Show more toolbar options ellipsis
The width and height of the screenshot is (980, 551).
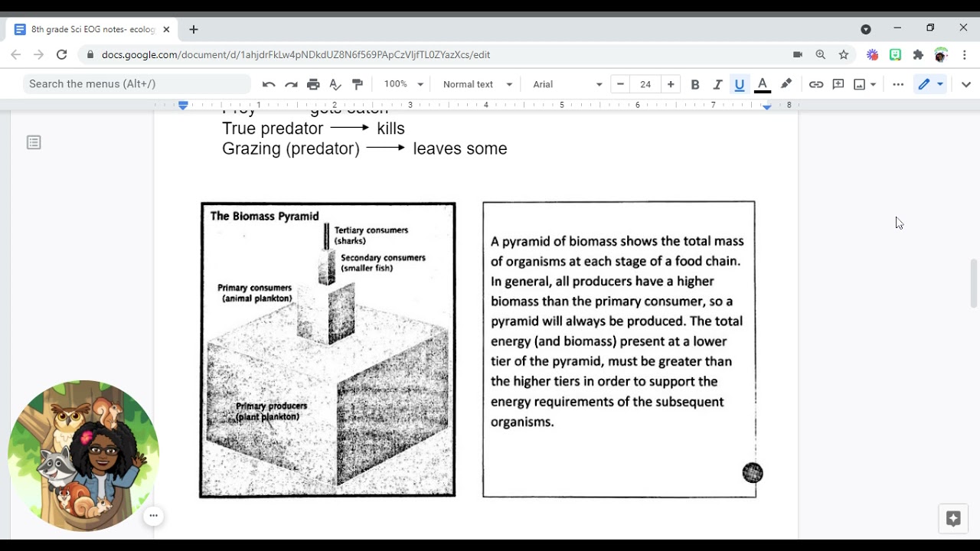(x=898, y=84)
